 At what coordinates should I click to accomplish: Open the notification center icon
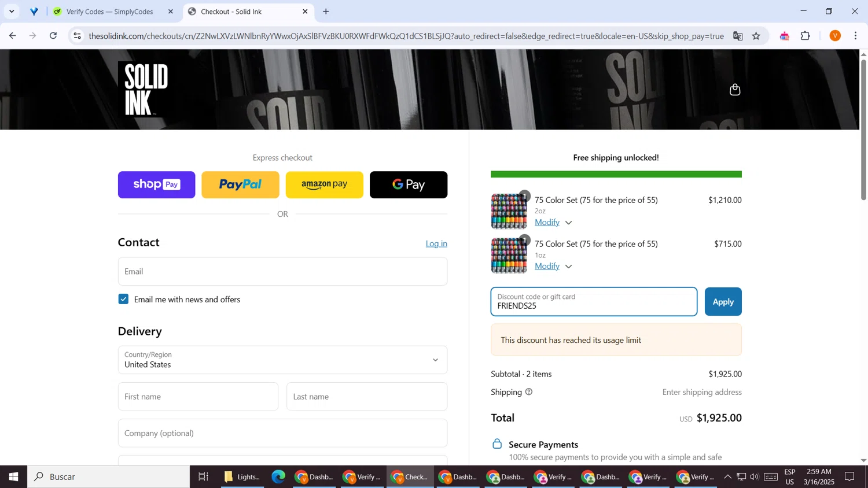(850, 477)
